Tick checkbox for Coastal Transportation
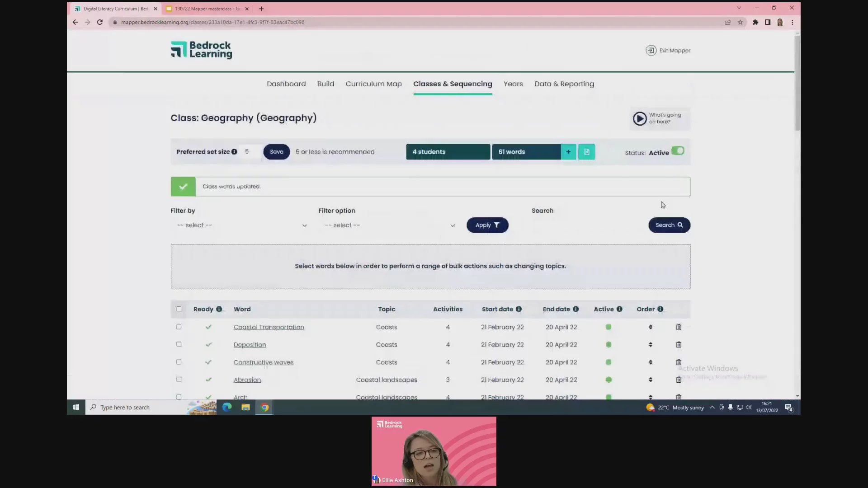This screenshot has width=868, height=488. 179,327
